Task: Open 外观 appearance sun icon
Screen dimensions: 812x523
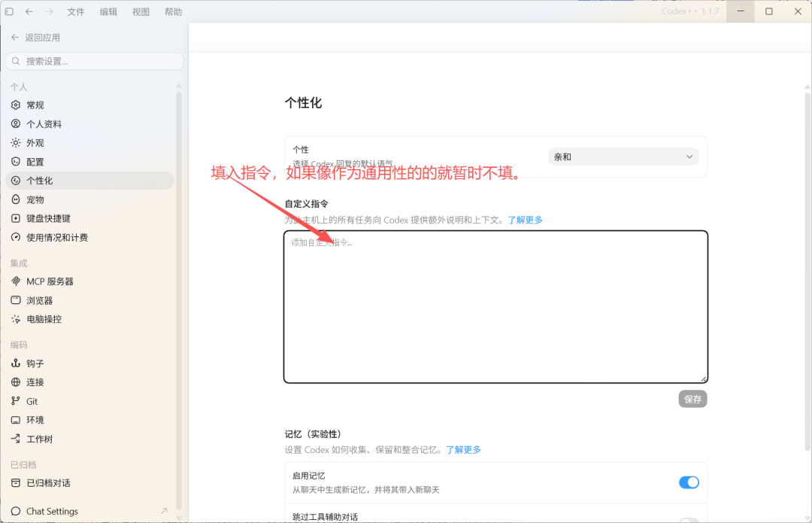Action: (16, 142)
